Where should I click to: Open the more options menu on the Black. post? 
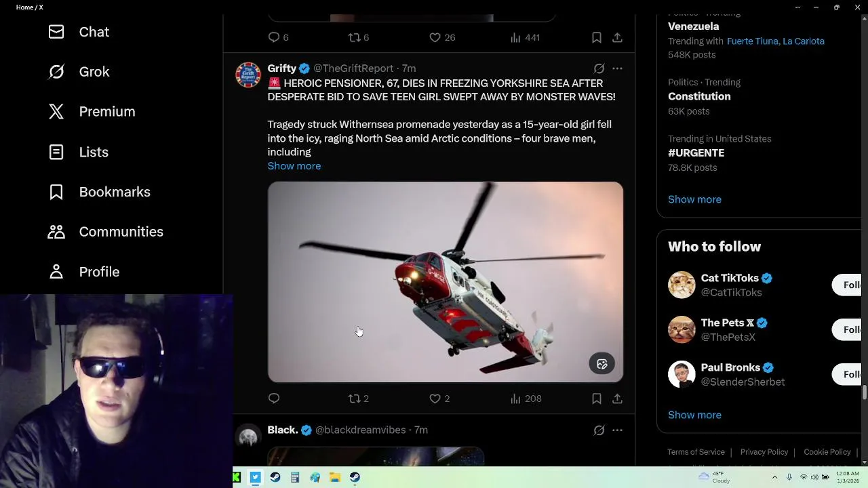(617, 430)
